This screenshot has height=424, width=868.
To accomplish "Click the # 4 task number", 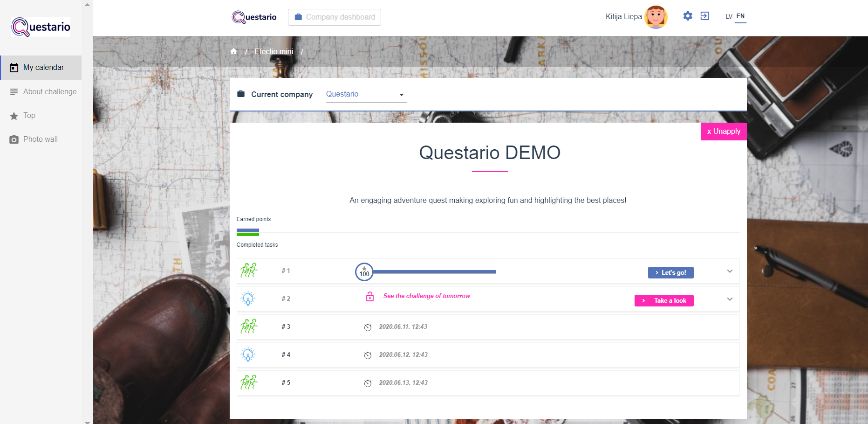I will pos(286,355).
